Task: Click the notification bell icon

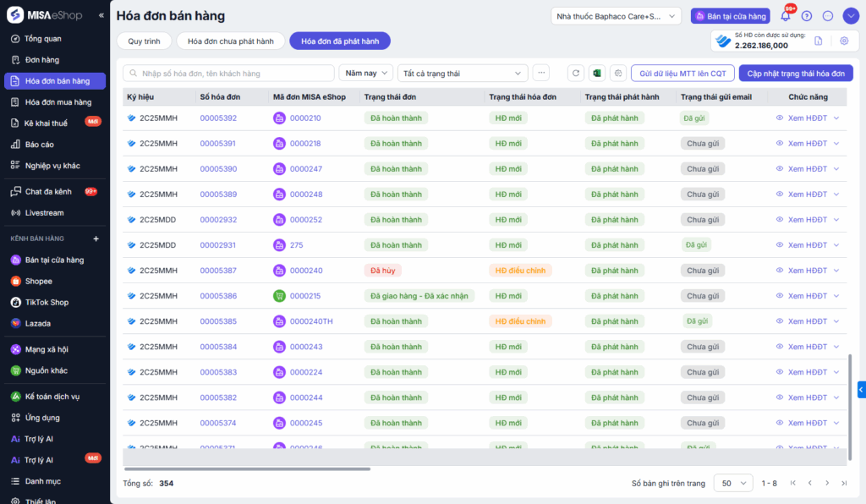Action: coord(785,16)
